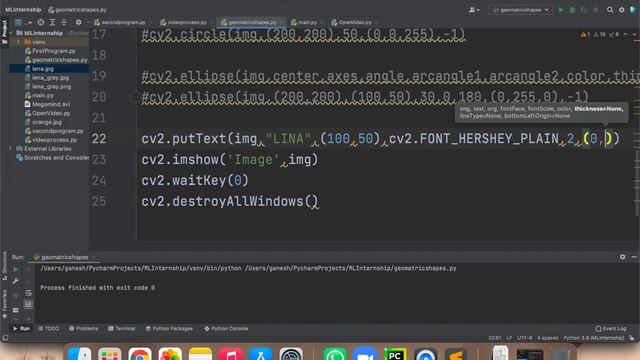Open the Run tool window button
Image resolution: width=640 pixels, height=360 pixels.
pos(21,329)
